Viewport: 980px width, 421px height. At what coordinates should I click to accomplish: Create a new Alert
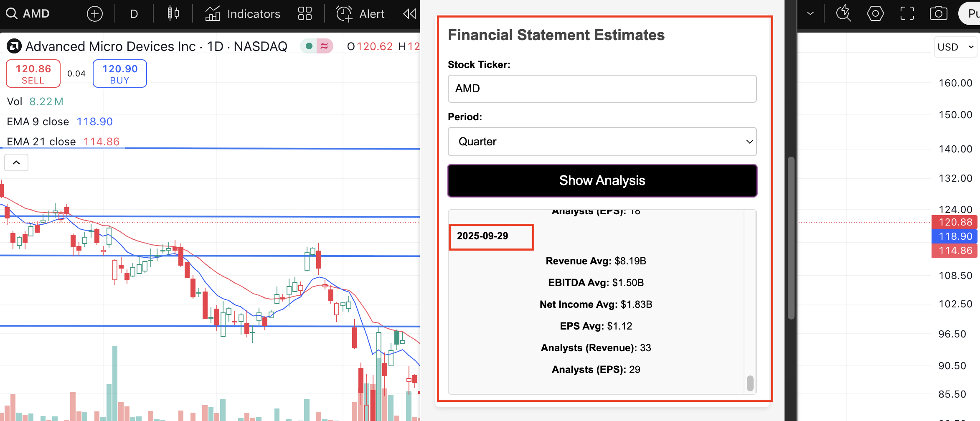coord(360,14)
